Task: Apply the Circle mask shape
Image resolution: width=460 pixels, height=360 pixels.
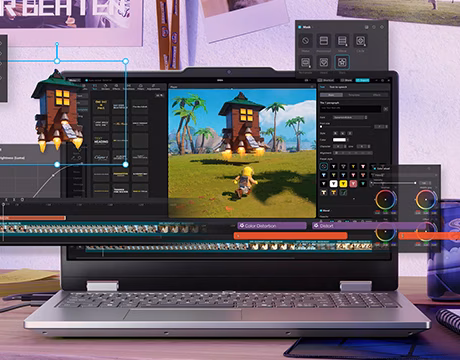Action: [x=360, y=41]
